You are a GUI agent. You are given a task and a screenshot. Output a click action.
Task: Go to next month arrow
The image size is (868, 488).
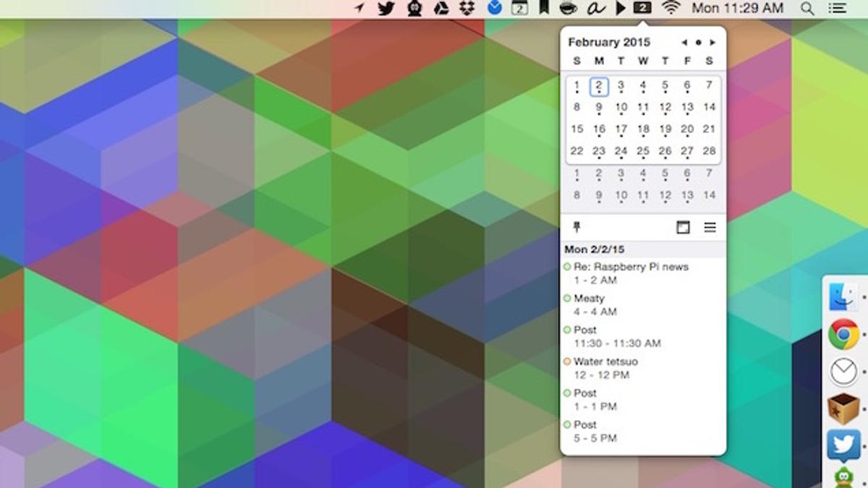click(712, 43)
